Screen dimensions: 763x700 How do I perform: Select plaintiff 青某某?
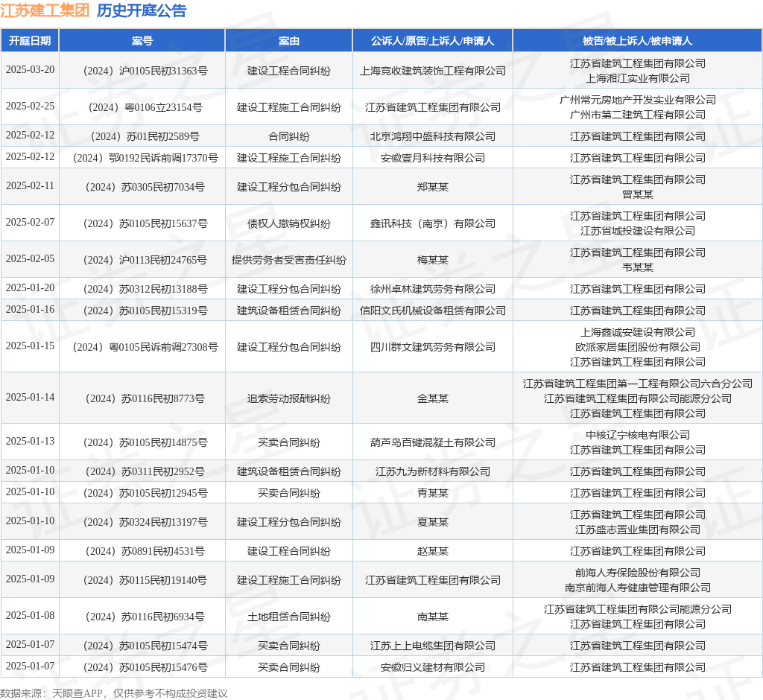tap(433, 493)
